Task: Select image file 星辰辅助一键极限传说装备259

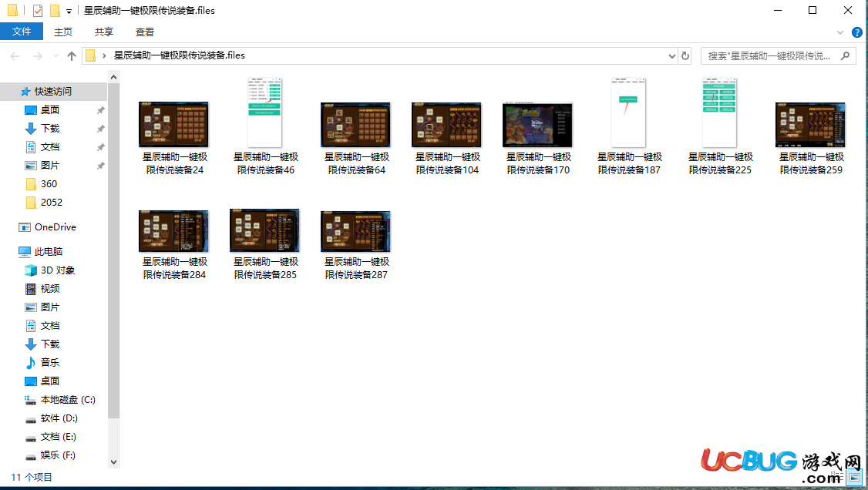Action: coord(811,138)
